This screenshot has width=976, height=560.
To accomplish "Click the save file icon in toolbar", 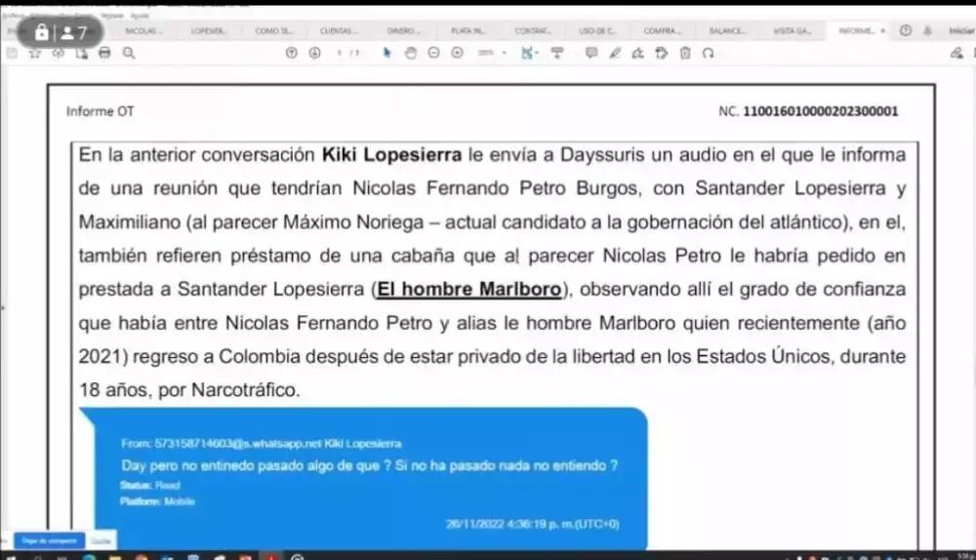I will (x=12, y=54).
